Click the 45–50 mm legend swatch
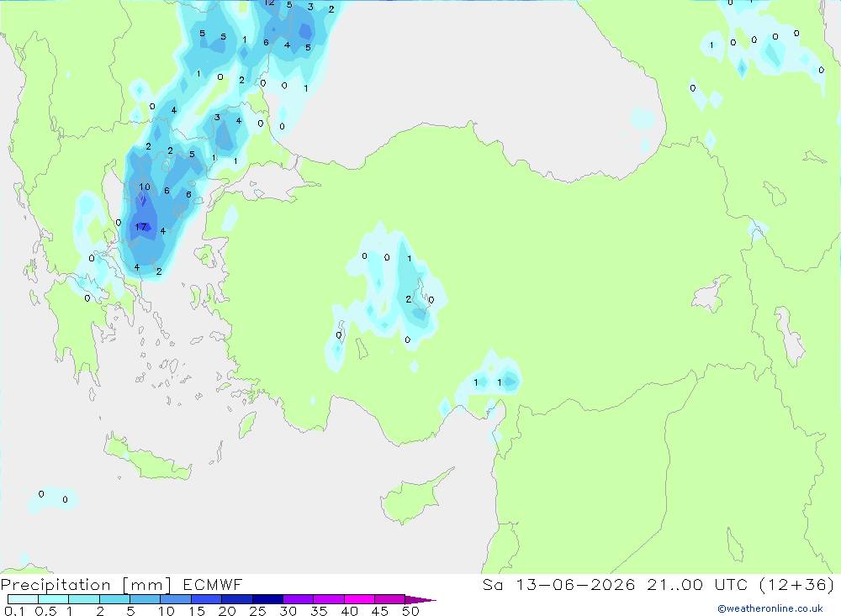This screenshot has height=616, width=841. point(389,599)
